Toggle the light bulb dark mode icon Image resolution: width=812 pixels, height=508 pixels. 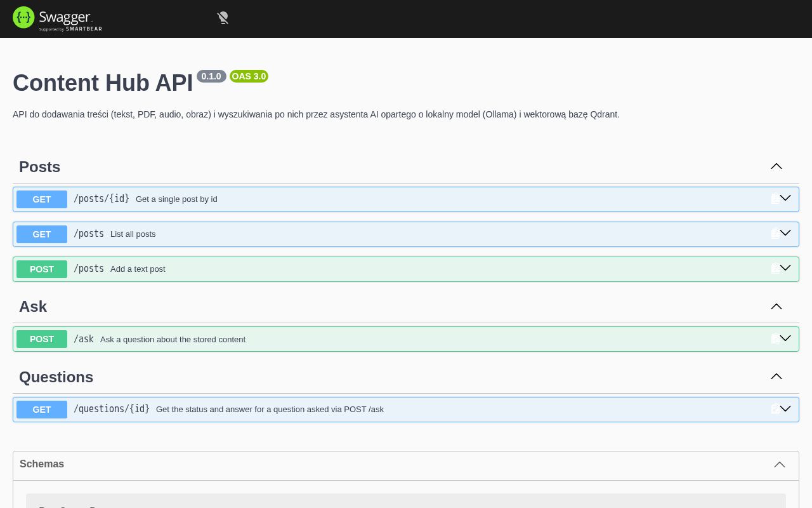(223, 18)
